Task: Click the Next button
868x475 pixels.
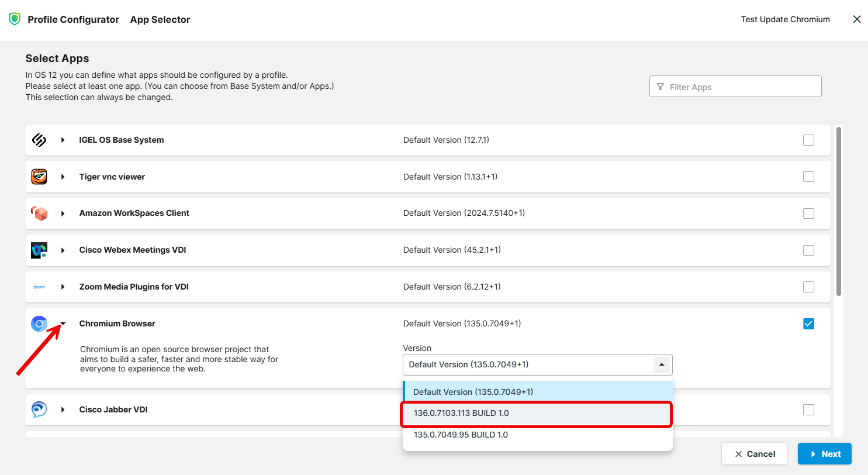Action: click(x=824, y=453)
